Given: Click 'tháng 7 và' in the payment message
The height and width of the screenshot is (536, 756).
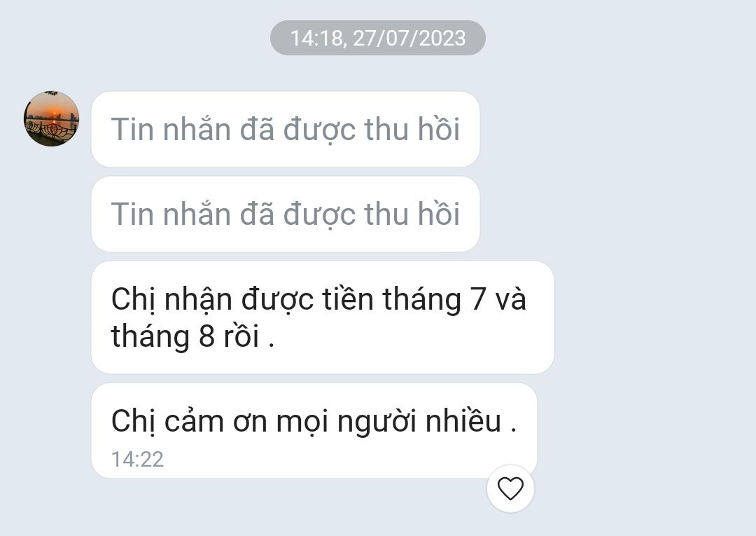Looking at the screenshot, I should click(454, 299).
